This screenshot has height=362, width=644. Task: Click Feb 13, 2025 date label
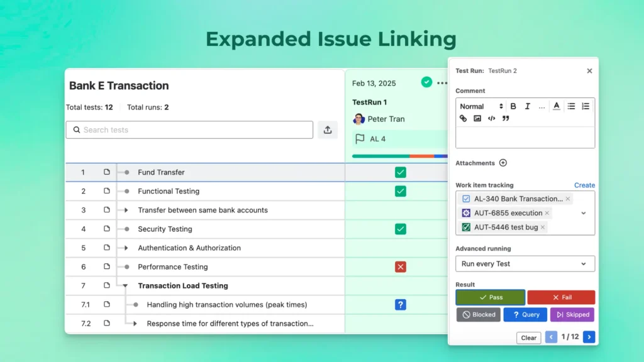click(374, 84)
